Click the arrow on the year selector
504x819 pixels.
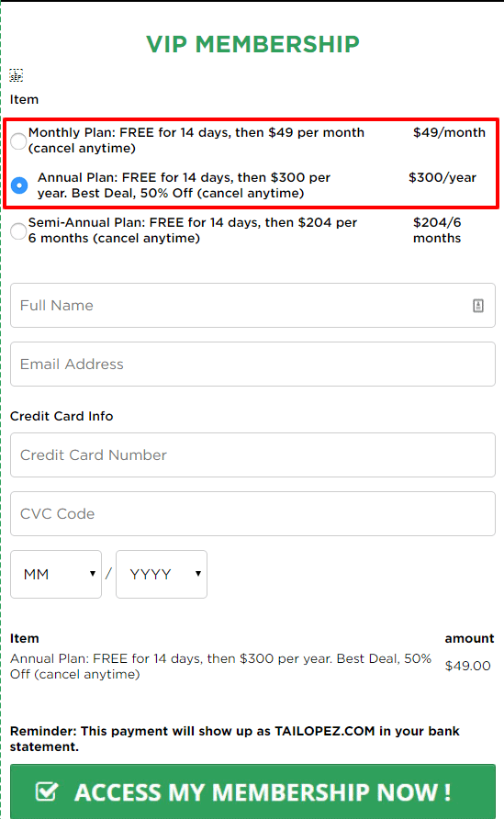[198, 574]
